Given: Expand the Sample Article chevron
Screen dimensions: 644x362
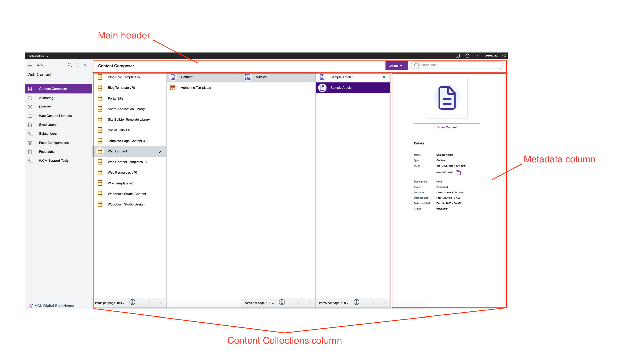Looking at the screenshot, I should pos(384,88).
